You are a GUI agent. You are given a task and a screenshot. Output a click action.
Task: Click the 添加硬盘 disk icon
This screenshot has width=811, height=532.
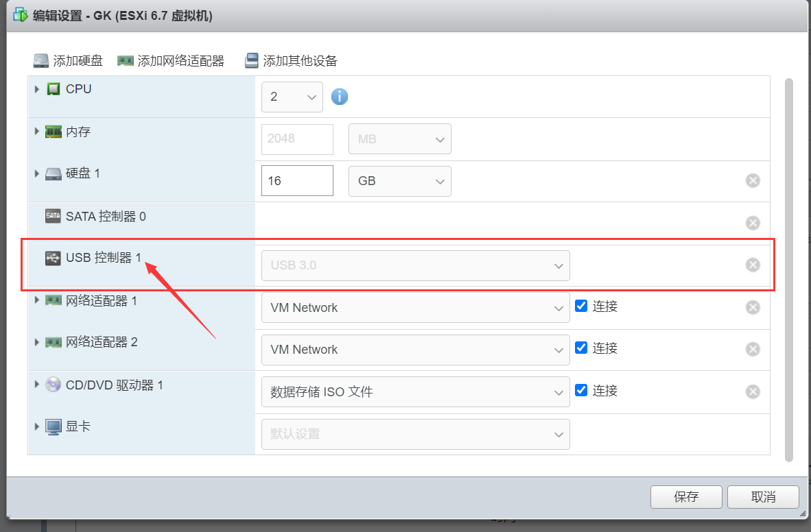[x=41, y=60]
